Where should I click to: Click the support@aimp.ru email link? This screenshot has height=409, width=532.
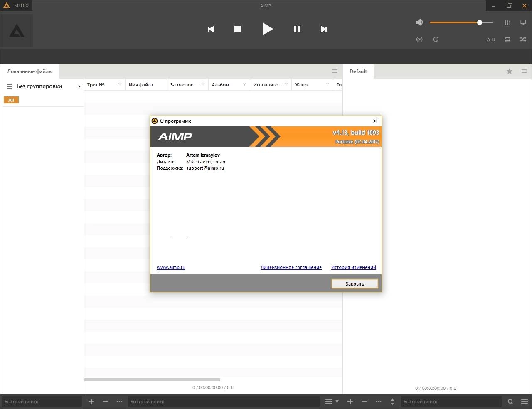205,168
